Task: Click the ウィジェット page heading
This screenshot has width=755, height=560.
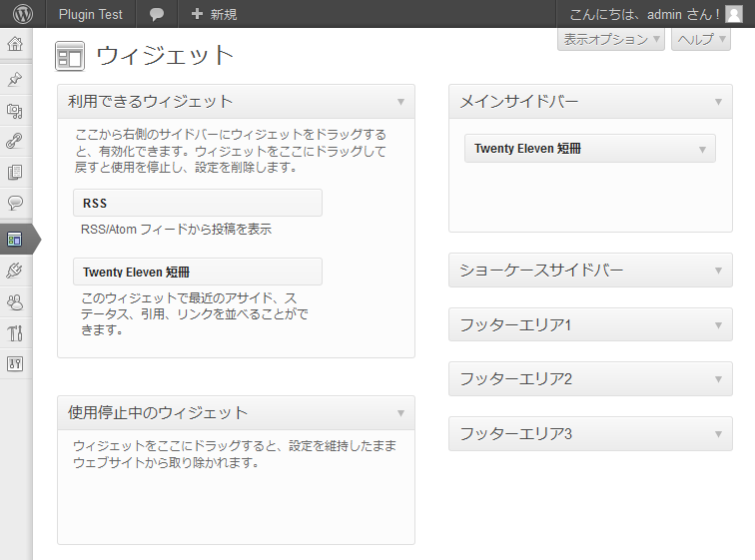Action: tap(165, 55)
